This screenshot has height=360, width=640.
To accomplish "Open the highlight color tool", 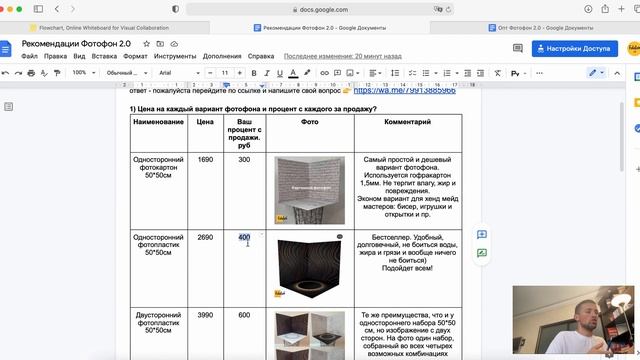I will (x=307, y=73).
